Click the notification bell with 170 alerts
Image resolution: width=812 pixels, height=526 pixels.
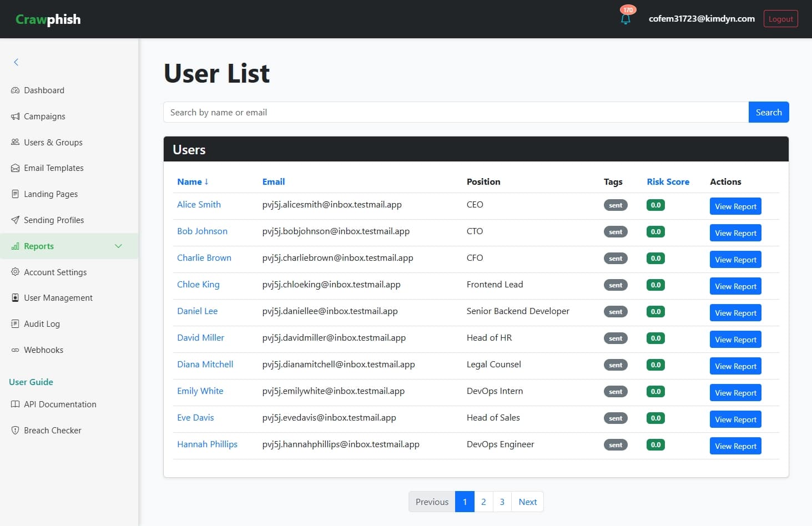pos(626,18)
